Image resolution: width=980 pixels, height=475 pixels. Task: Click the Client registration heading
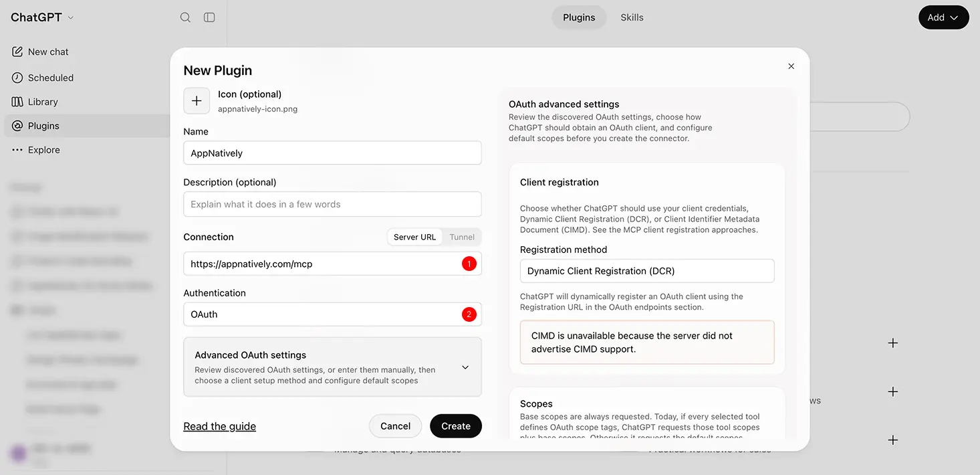tap(560, 182)
